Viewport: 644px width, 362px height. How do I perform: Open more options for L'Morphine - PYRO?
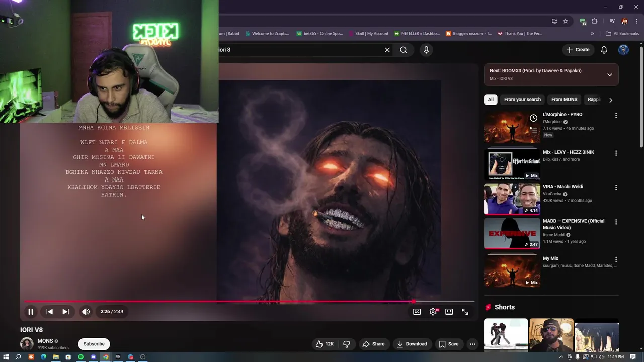coord(616,116)
